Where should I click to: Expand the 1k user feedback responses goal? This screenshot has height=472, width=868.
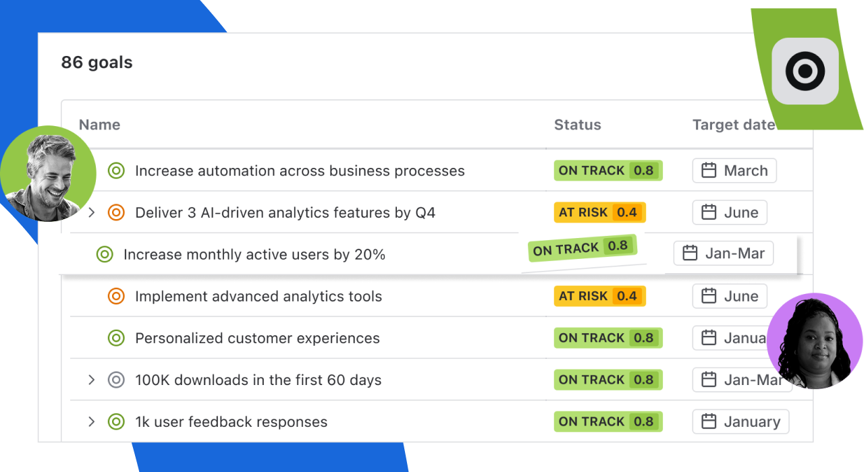[92, 421]
